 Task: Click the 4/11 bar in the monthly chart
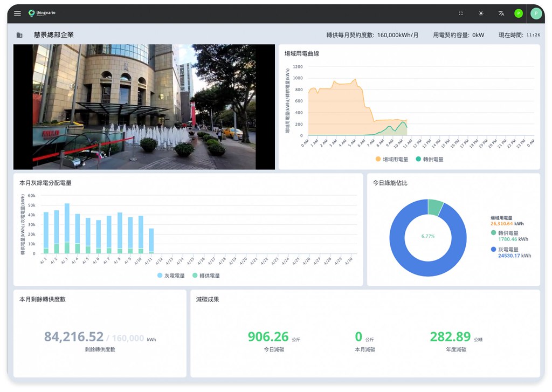pyautogui.click(x=151, y=241)
